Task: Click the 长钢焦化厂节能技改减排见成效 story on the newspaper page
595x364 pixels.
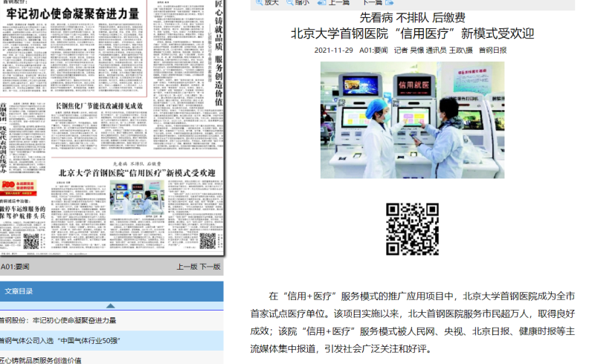Action: (x=100, y=105)
